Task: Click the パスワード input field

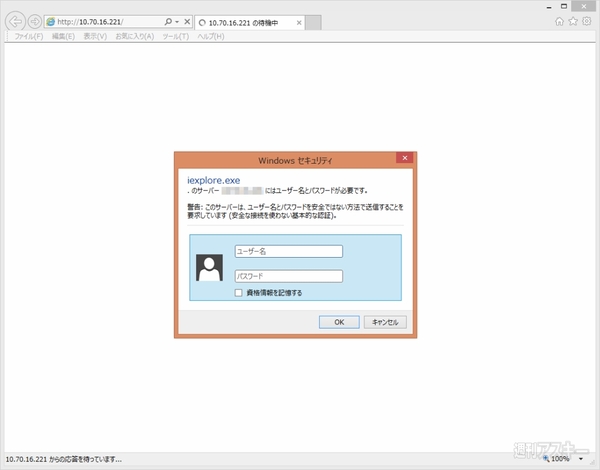Action: coord(289,276)
